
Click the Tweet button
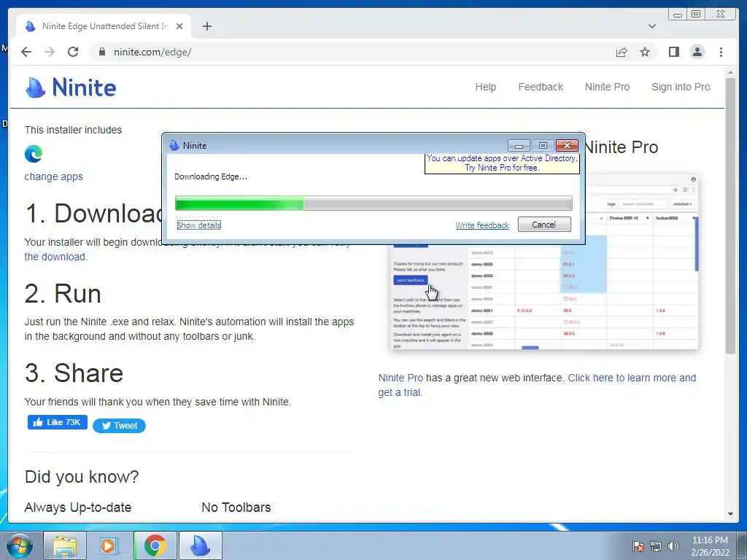[119, 426]
